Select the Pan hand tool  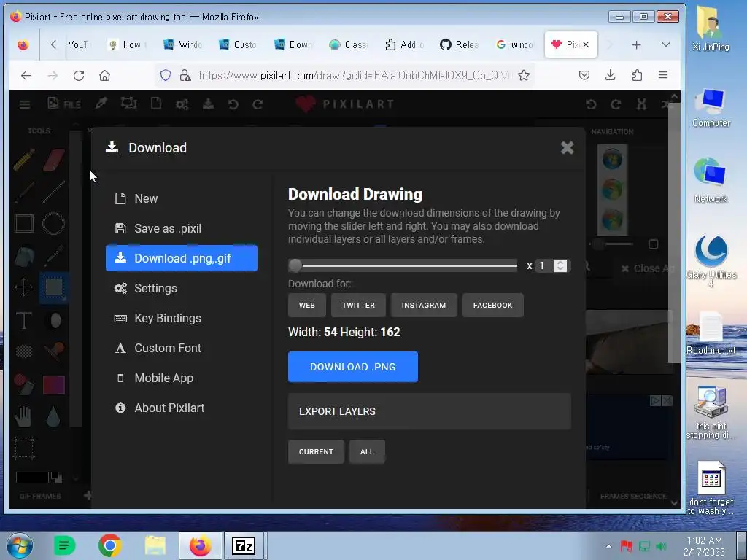23,416
